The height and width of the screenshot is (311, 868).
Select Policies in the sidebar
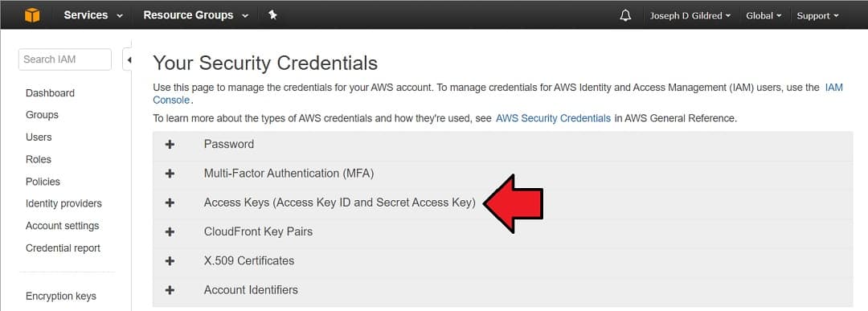click(x=43, y=182)
